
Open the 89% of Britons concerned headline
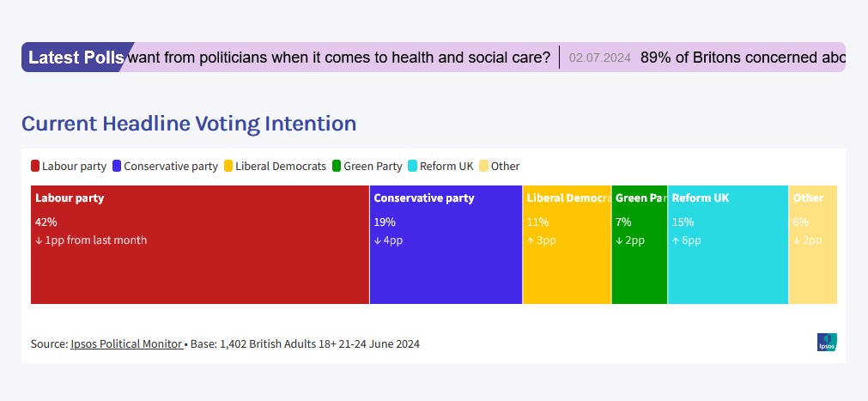(x=742, y=58)
